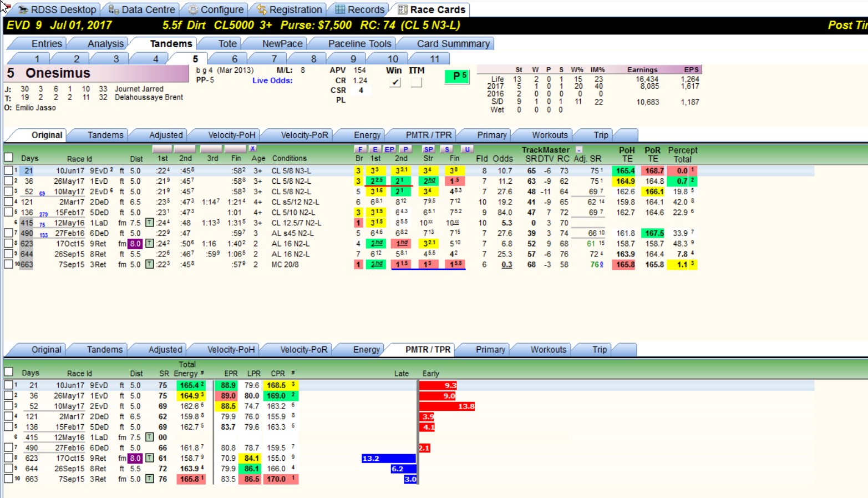The height and width of the screenshot is (498, 868).
Task: Check the ITM checkbox
Action: [x=416, y=82]
